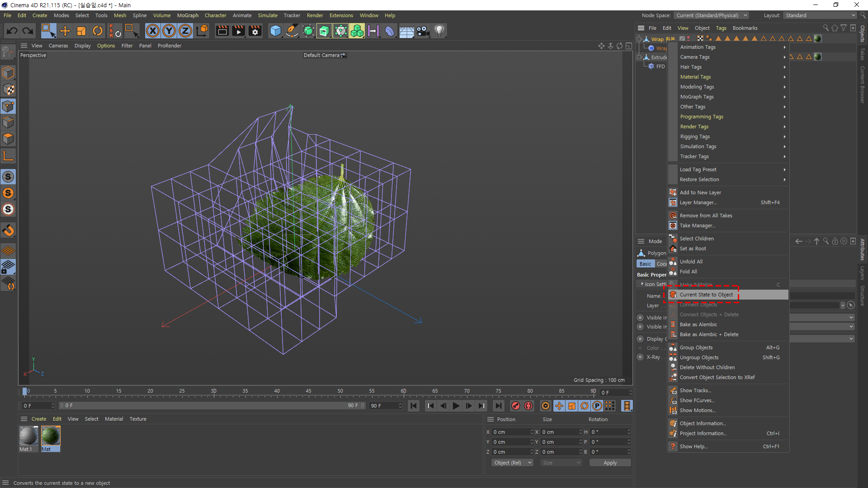The image size is (868, 488).
Task: Click the Light bulb icon
Action: [439, 31]
